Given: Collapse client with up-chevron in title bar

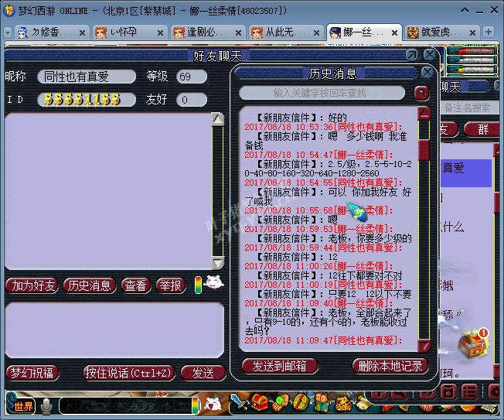Looking at the screenshot, I should (465, 11).
